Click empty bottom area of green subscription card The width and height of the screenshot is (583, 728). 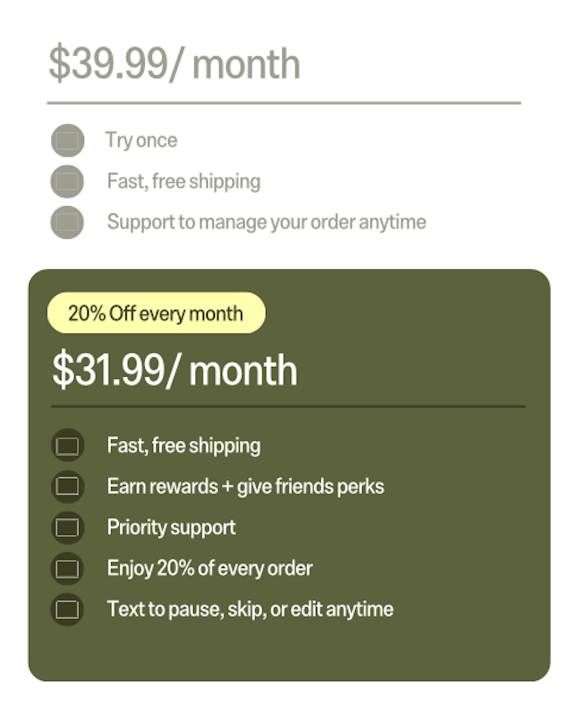[x=289, y=653]
